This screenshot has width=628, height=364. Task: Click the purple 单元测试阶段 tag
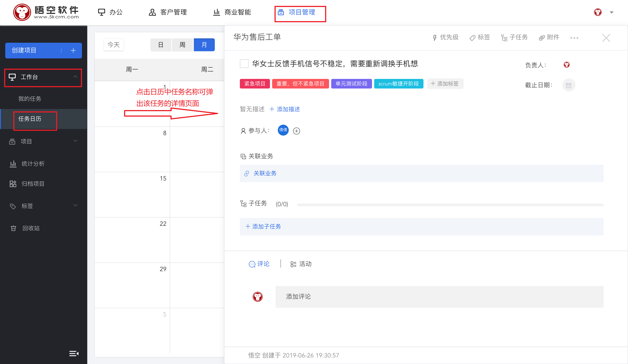pos(351,84)
